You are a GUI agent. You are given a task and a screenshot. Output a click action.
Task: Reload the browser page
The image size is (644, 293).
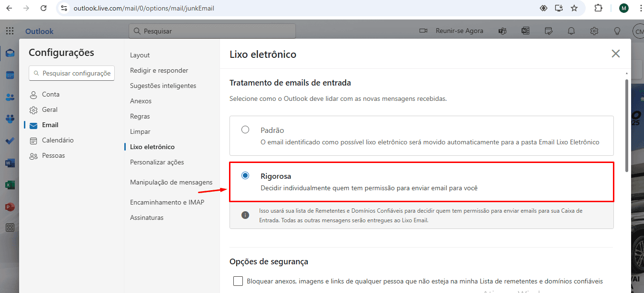(x=44, y=8)
